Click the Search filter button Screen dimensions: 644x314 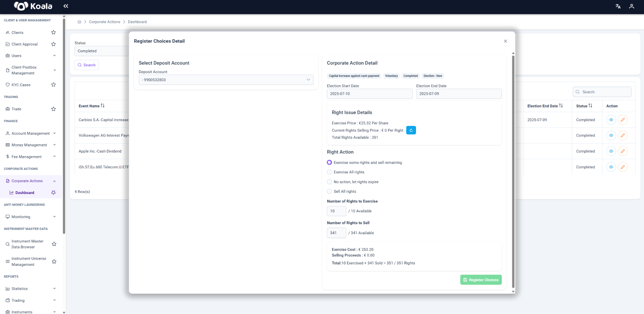(86, 65)
